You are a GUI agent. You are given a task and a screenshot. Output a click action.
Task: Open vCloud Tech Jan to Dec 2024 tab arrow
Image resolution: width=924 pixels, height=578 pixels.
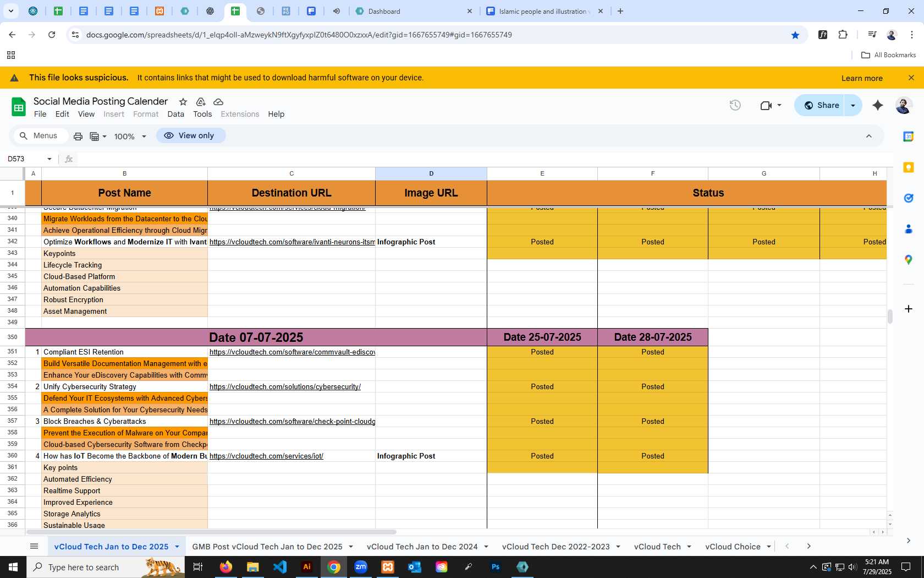click(486, 547)
